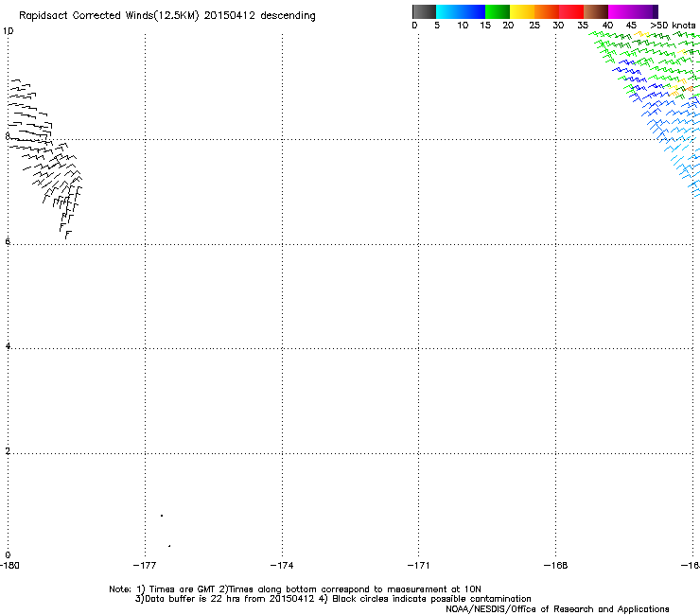This screenshot has height=615, width=700.
Task: Click the word 'descending' in the title
Action: pos(288,16)
